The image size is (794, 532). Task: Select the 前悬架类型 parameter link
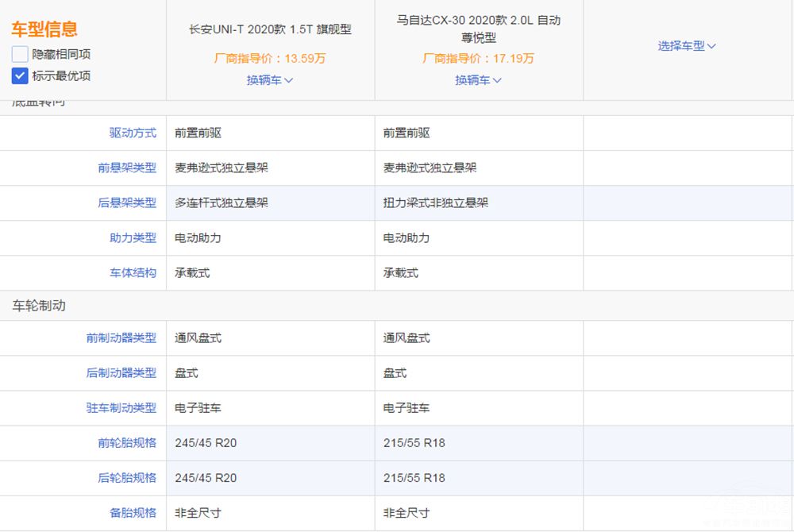pyautogui.click(x=127, y=168)
